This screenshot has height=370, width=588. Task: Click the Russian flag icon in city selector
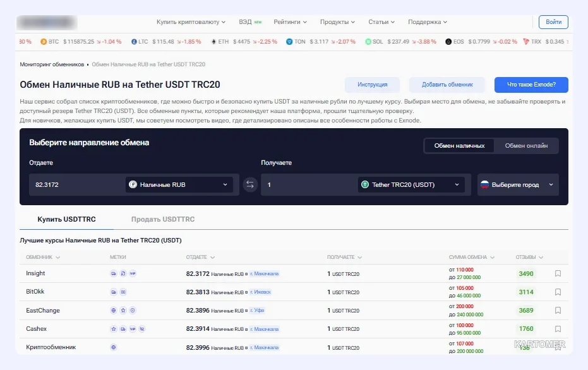tap(485, 184)
